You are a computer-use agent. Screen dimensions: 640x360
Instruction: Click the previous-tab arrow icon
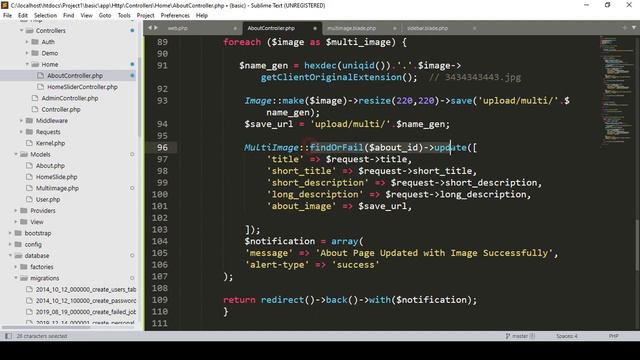[150, 28]
